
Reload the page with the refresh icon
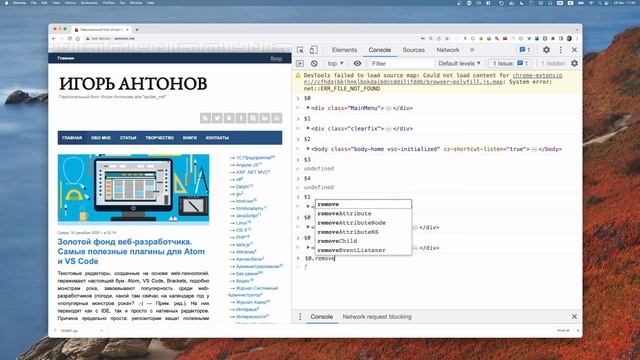70,38
